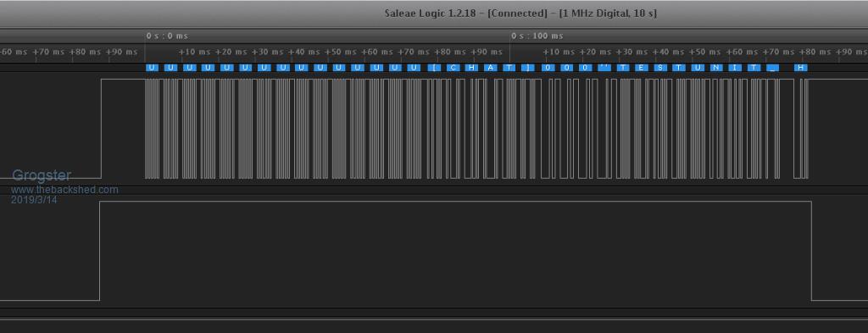
Task: Click the decoded 'E' byte bubble
Action: [641, 68]
